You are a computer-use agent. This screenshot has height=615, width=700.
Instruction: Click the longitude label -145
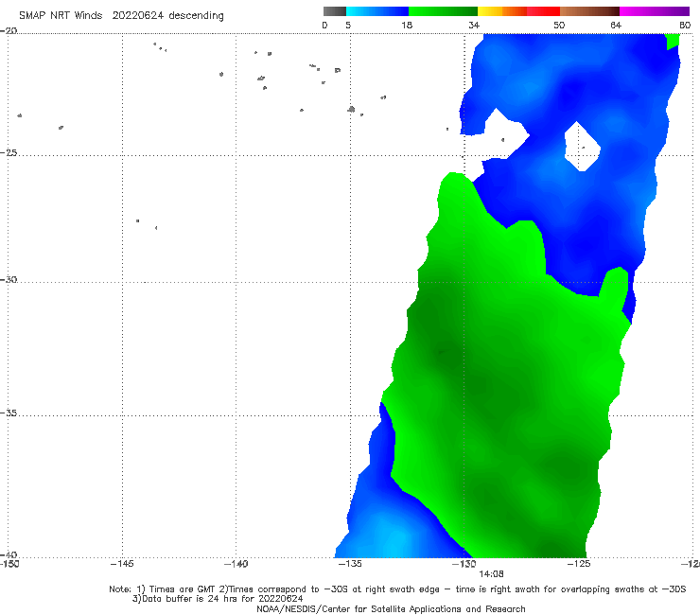[x=122, y=564]
